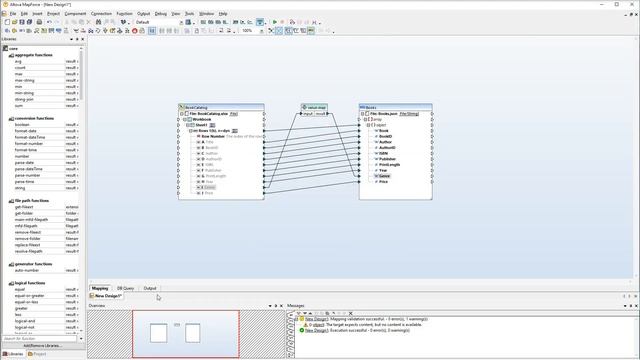Collapse the array node in Books component
The image size is (640, 360).
pos(365,120)
